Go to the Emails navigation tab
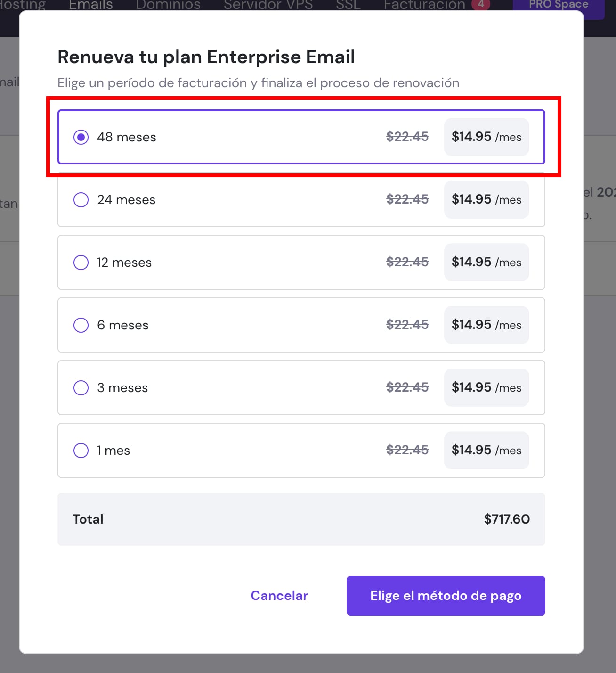This screenshot has height=673, width=616. click(x=91, y=5)
